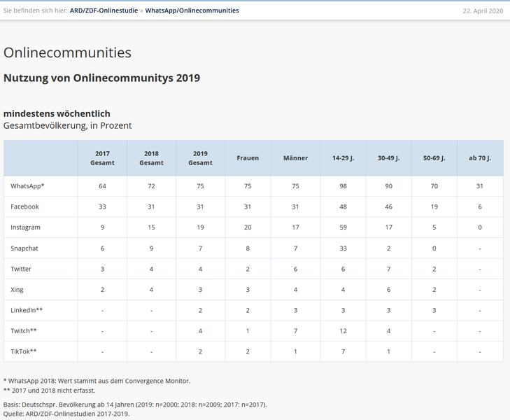Viewport: 510px width, 420px height.
Task: Select the Instagram row label
Action: 25,227
